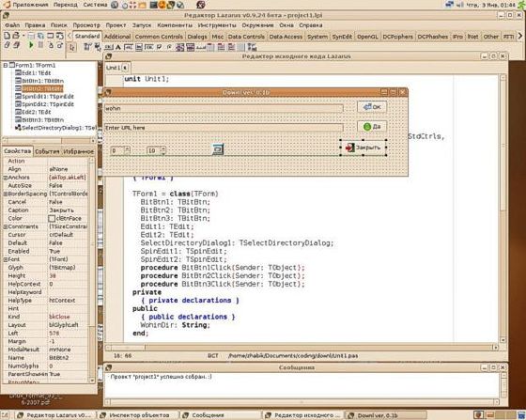This screenshot has width=526, height=420.
Task: Click the second spin edit's arrows showing 10
Action: click(x=163, y=150)
